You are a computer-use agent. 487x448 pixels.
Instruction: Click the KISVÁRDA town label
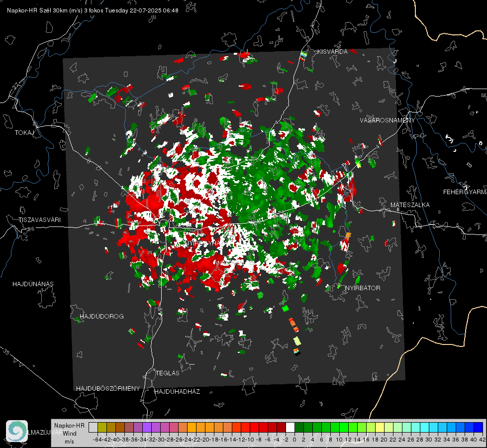(x=332, y=52)
